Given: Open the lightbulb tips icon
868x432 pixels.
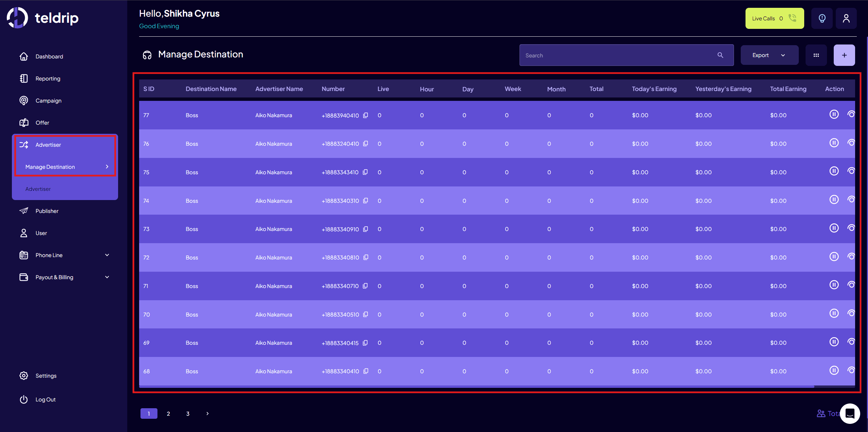Looking at the screenshot, I should click(x=822, y=18).
